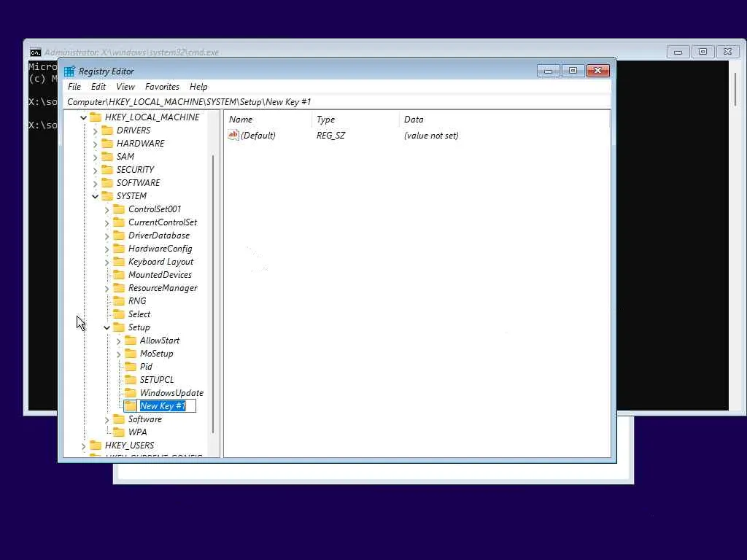This screenshot has height=560, width=747.
Task: Expand the SAM key
Action: click(x=96, y=157)
